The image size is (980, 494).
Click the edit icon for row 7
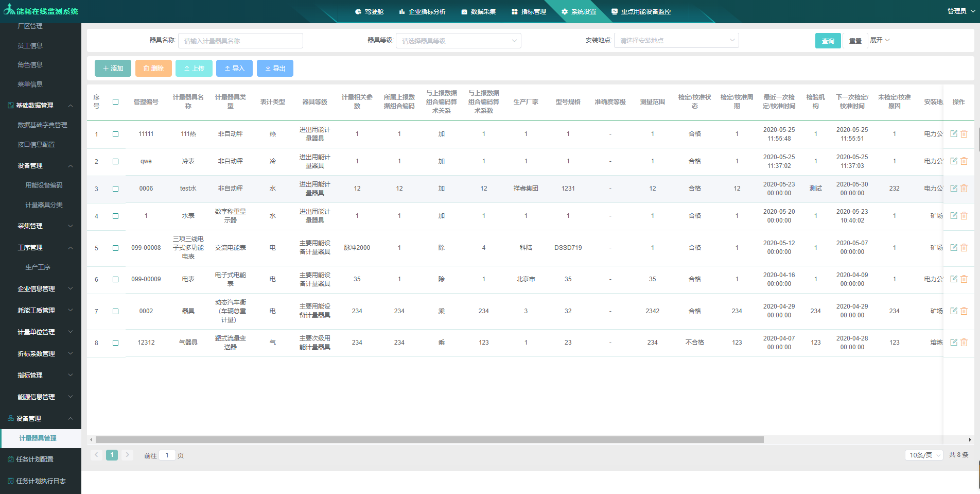(953, 311)
